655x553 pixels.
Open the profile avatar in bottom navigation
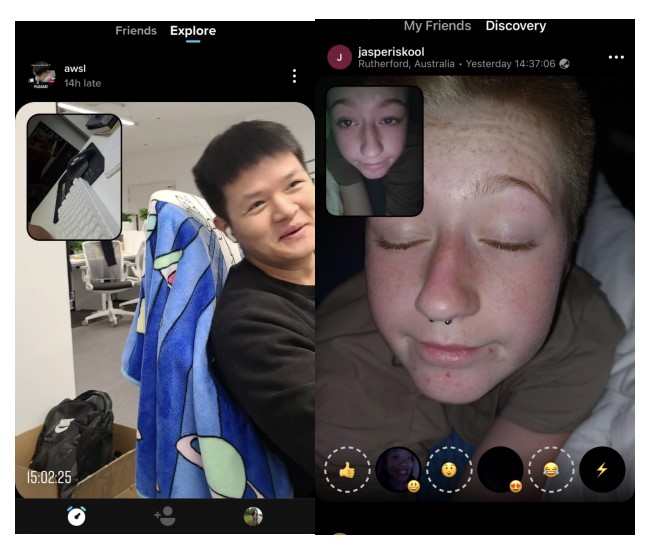click(254, 516)
